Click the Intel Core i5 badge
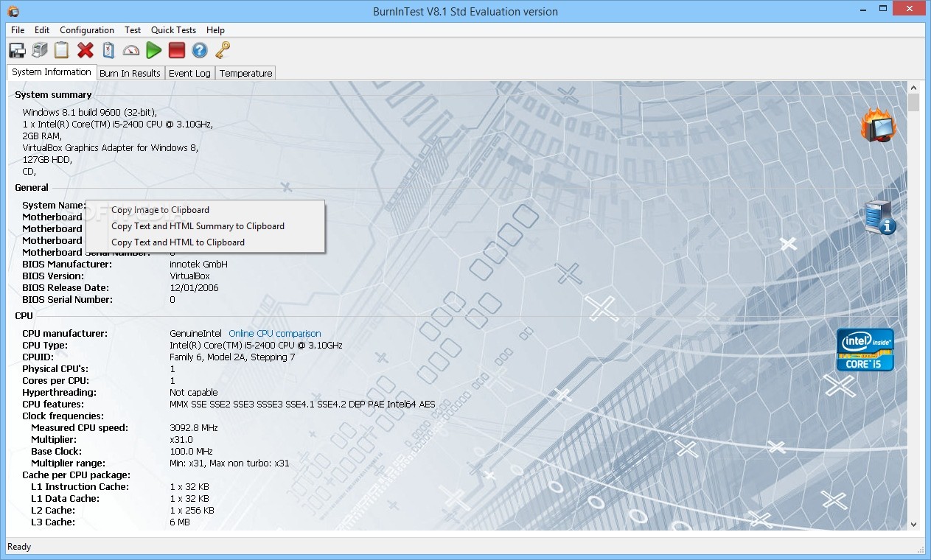Image resolution: width=931 pixels, height=560 pixels. point(865,349)
